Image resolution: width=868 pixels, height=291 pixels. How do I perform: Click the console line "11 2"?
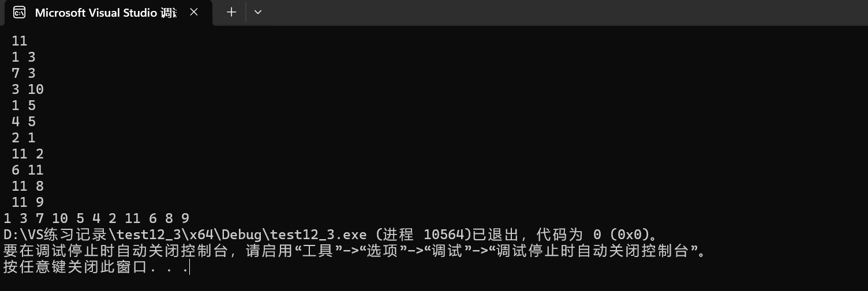[27, 154]
